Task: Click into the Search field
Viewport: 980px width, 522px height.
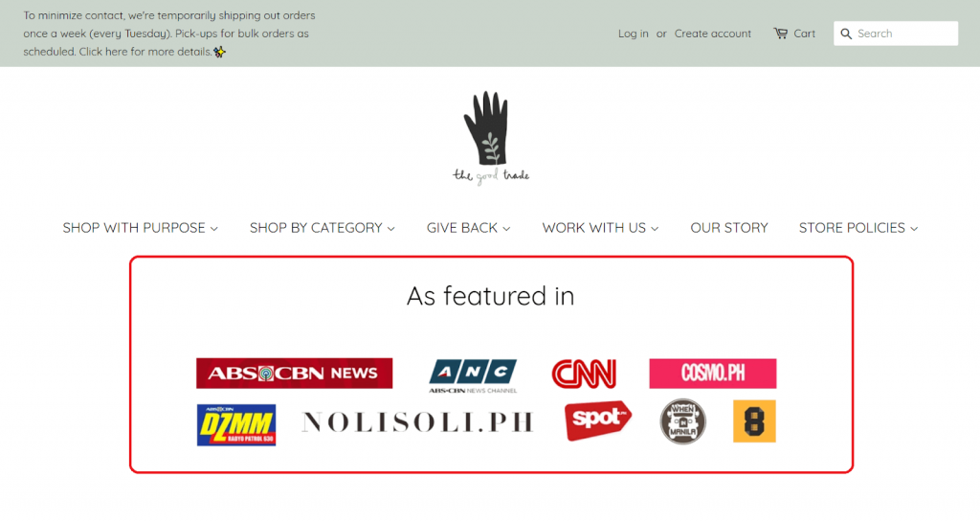Action: (x=896, y=34)
